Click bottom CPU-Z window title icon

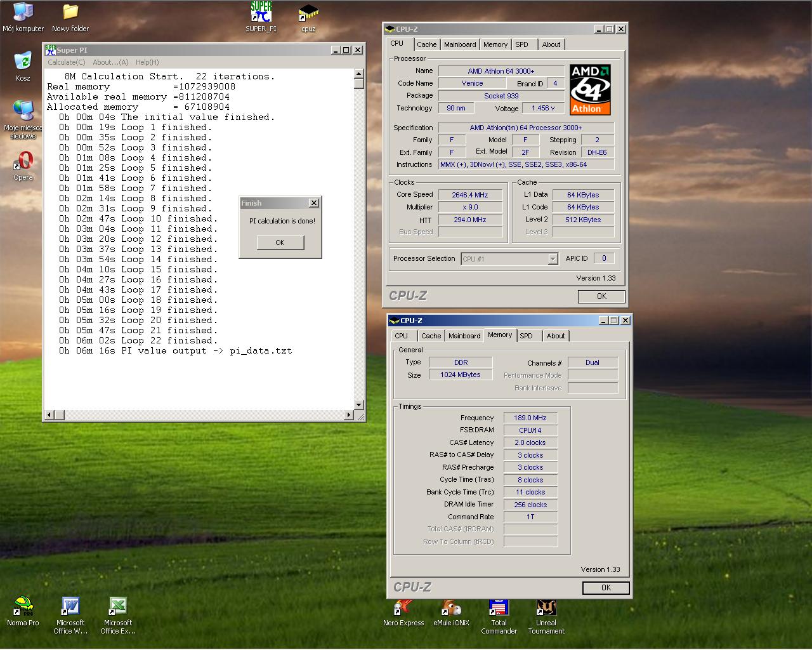pyautogui.click(x=394, y=321)
